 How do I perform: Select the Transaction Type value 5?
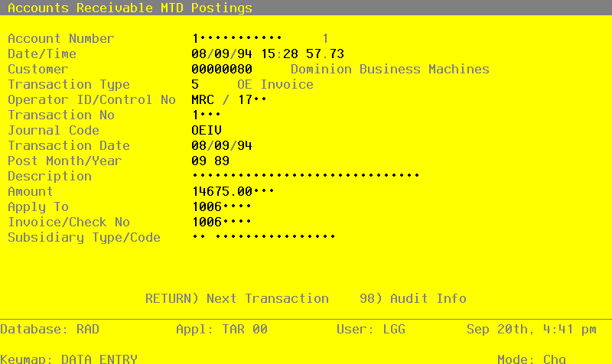coord(195,84)
